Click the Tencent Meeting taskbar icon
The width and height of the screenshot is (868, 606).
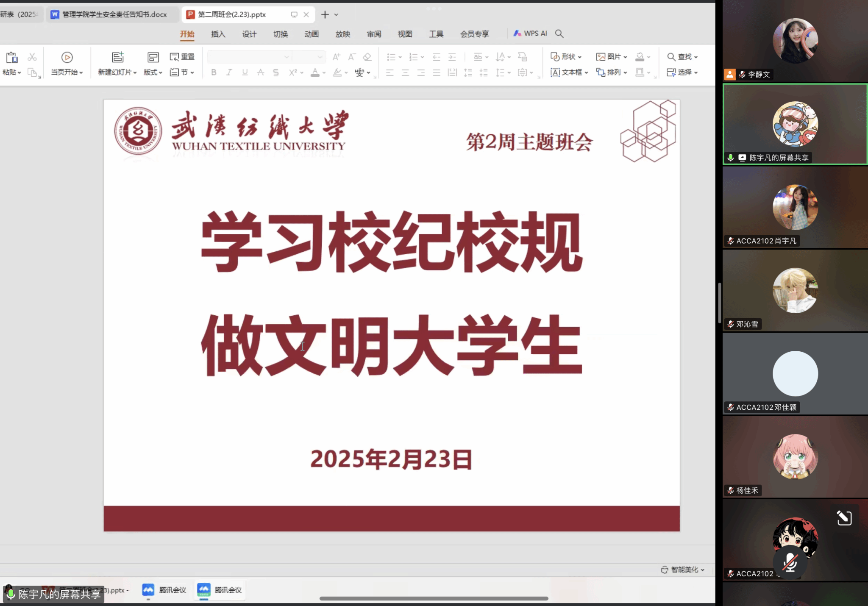148,590
